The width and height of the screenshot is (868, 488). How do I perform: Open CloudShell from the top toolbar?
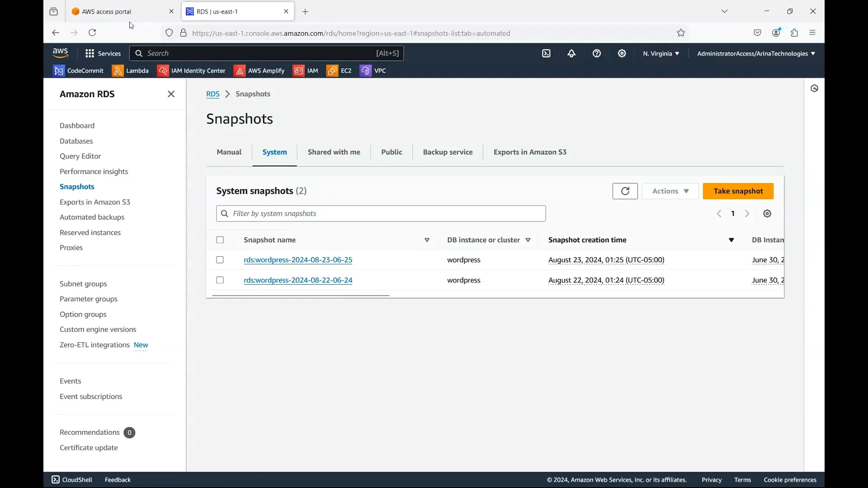tap(546, 53)
